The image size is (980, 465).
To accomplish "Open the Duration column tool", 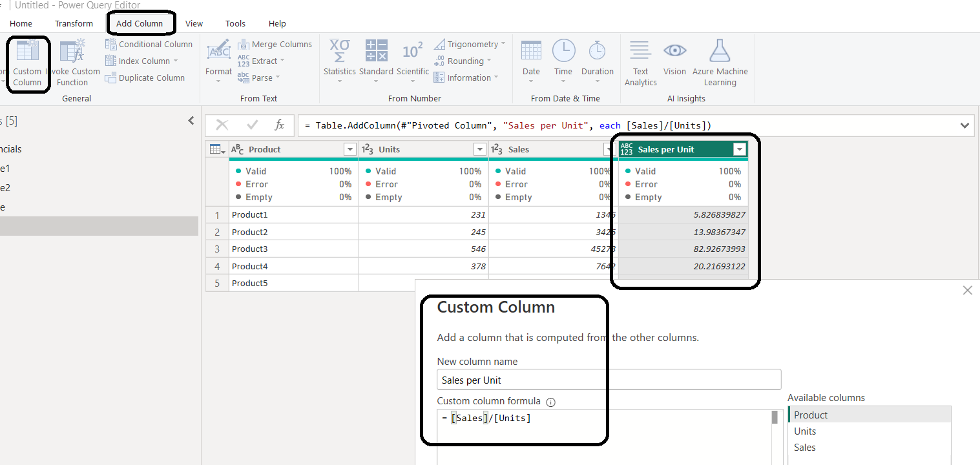I will tap(598, 61).
